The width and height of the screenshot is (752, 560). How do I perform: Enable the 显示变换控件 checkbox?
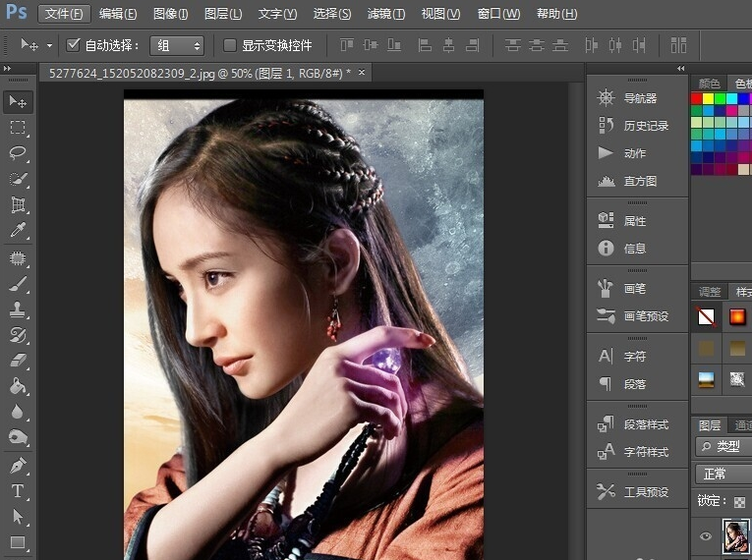[230, 45]
